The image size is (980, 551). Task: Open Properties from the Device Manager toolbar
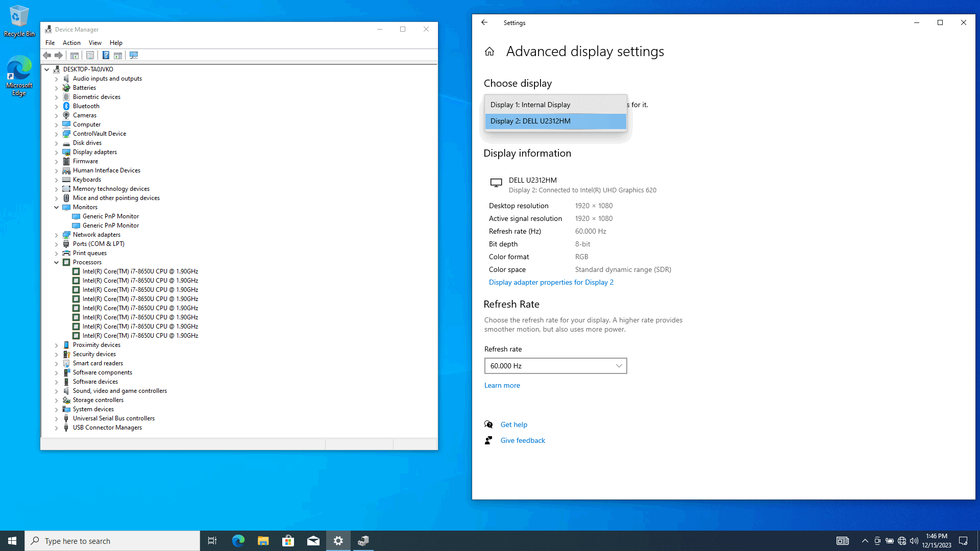coord(90,55)
